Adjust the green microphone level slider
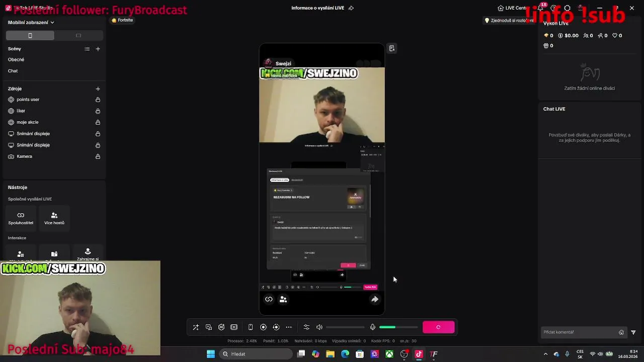 click(398, 327)
